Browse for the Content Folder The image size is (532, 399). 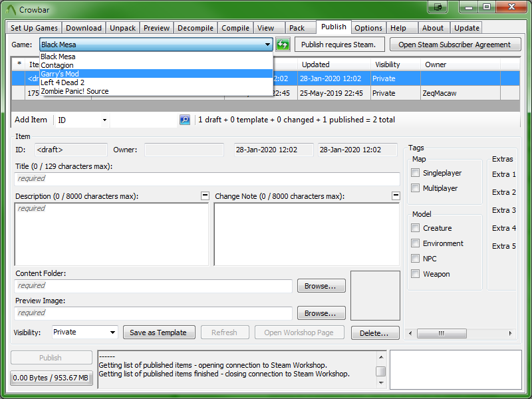coord(321,286)
